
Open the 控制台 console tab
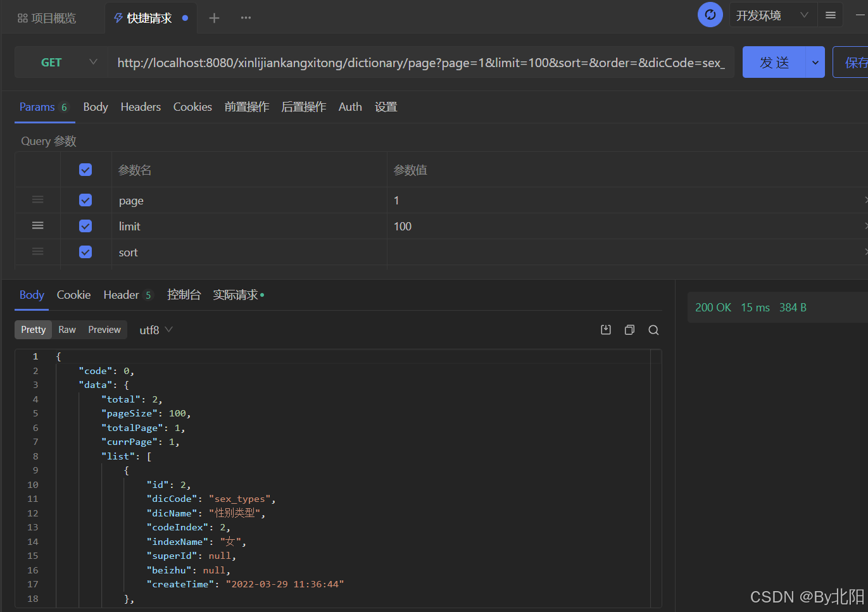[x=184, y=295]
